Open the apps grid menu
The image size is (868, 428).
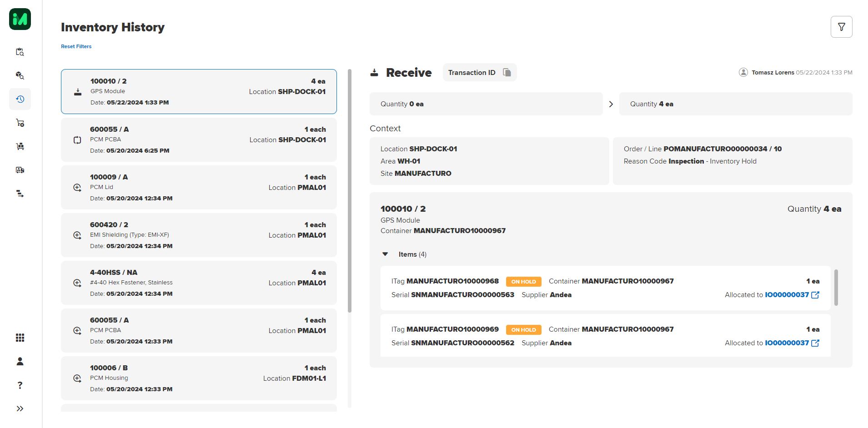tap(20, 338)
